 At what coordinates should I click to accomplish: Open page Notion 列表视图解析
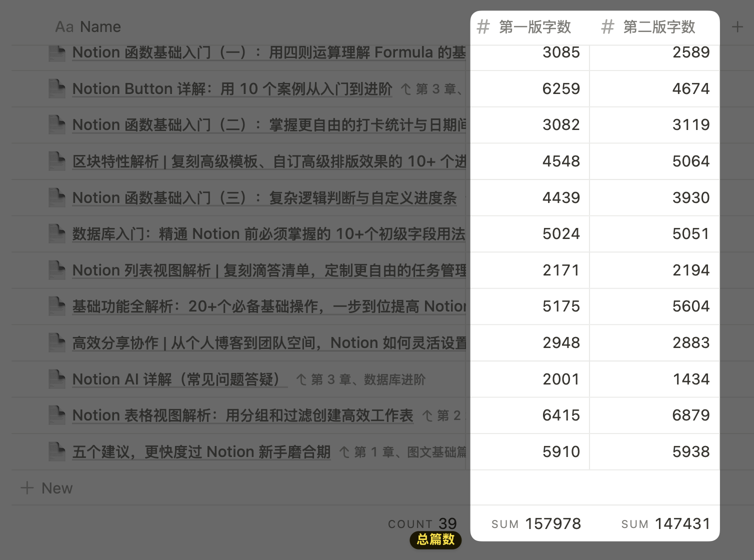269,270
